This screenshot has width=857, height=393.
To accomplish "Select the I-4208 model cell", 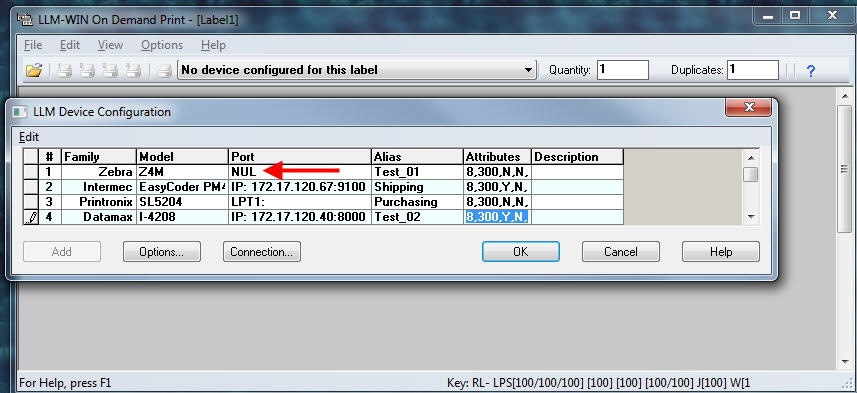I will (x=183, y=217).
